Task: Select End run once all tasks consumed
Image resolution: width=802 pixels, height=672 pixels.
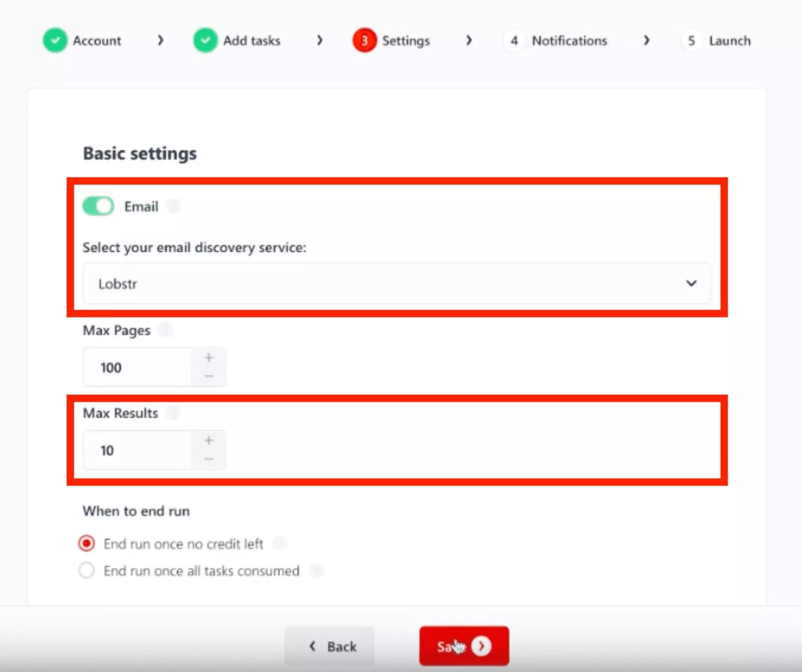Action: pyautogui.click(x=87, y=570)
